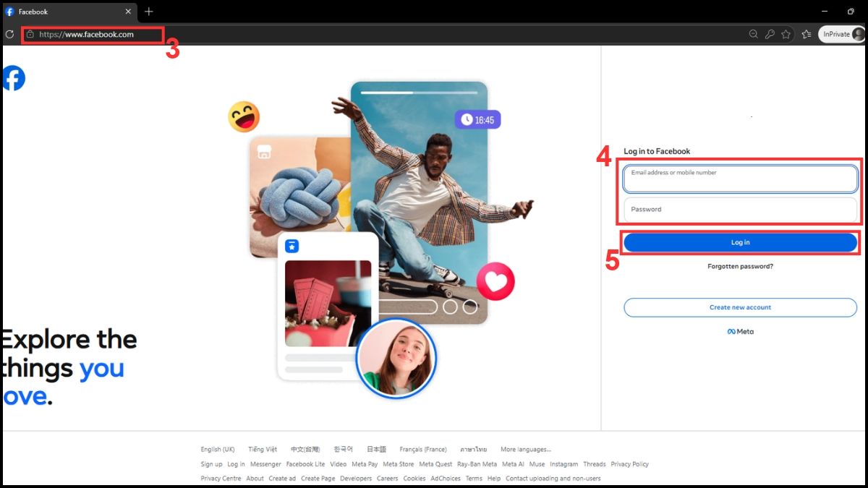Open the Help footer link
This screenshot has height=488, width=868.
tap(494, 479)
